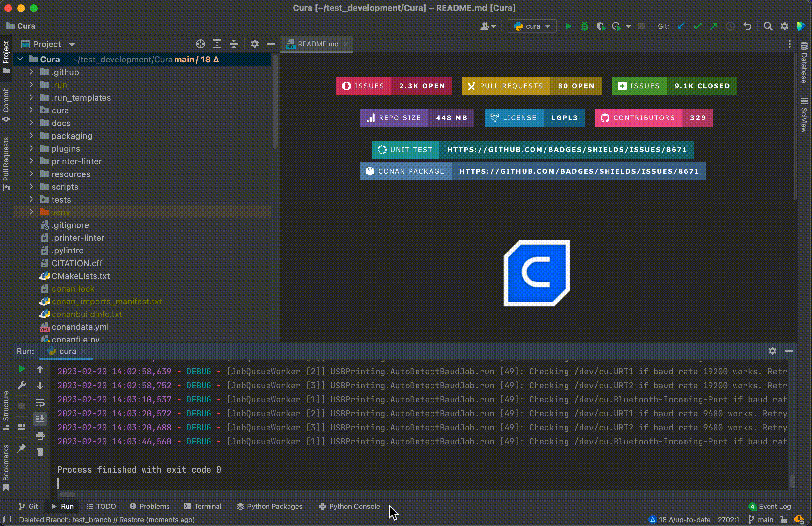Image resolution: width=812 pixels, height=526 pixels.
Task: Open the Python Console tab
Action: [x=349, y=506]
